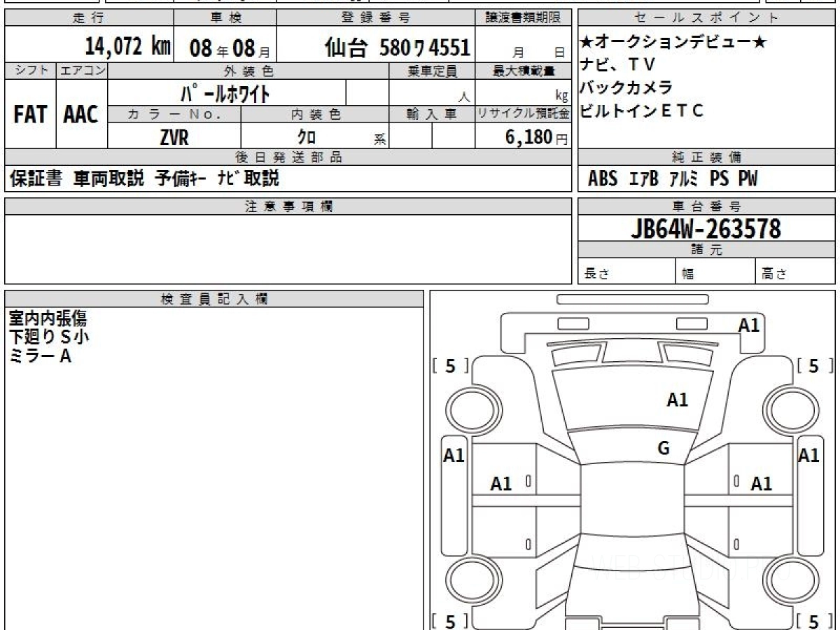Select the A1 mark on the right front door
This screenshot has width=840, height=630.
pyautogui.click(x=762, y=483)
